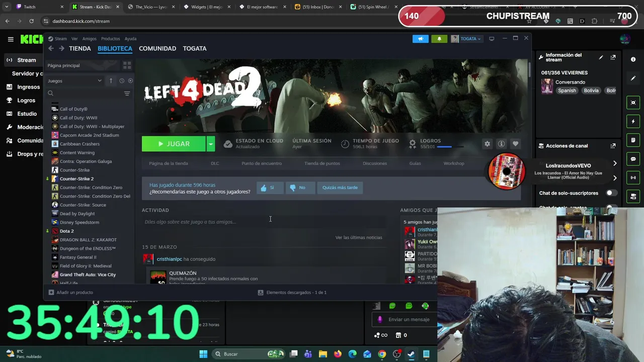Open library advanced filters icon
Viewport: 644px width, 362px height.
click(127, 94)
